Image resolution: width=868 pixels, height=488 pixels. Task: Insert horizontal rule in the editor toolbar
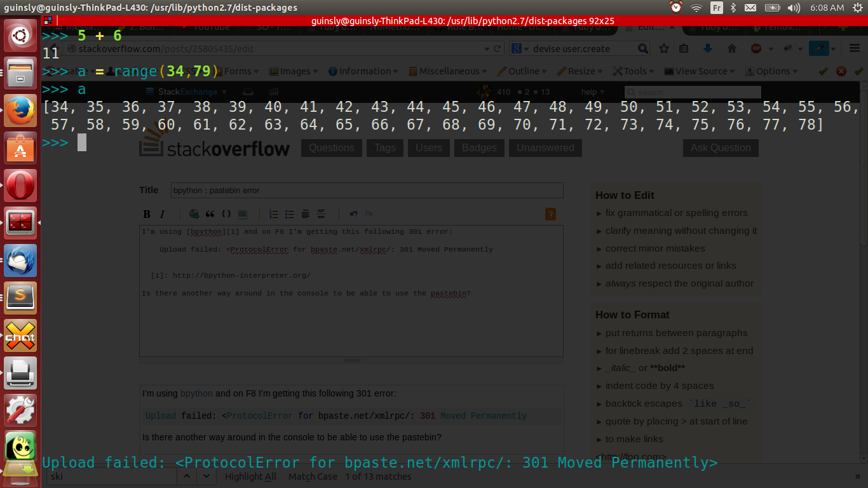tap(322, 214)
